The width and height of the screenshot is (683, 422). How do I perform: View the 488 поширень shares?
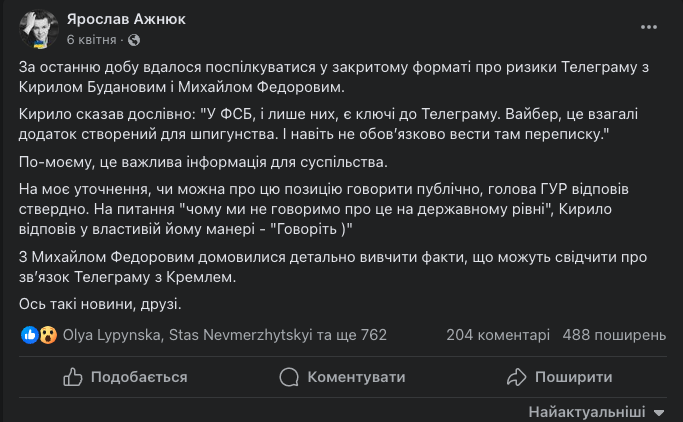(614, 335)
